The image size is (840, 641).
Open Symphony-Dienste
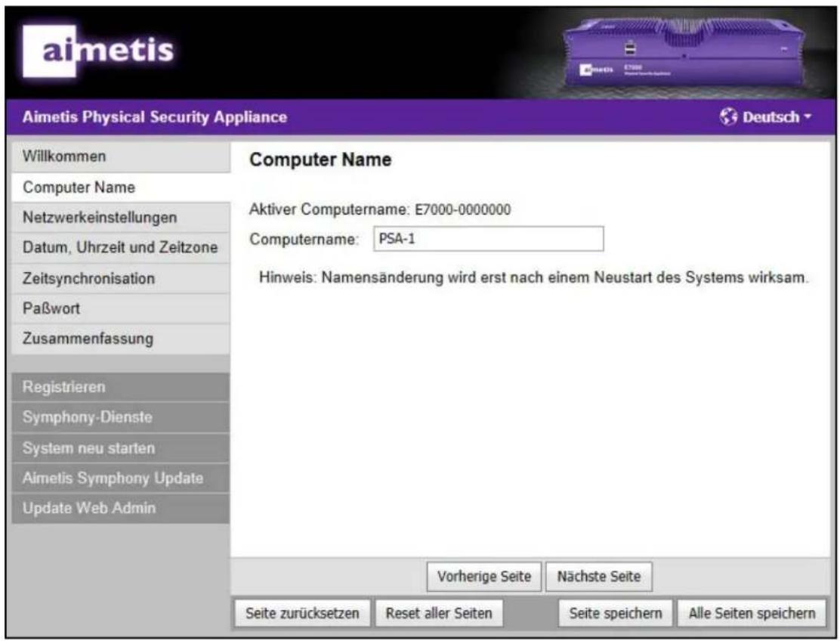[x=121, y=417]
